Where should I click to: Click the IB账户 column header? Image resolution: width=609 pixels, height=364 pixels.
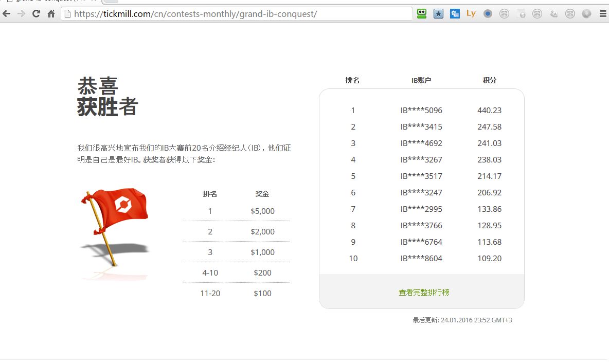pos(421,80)
